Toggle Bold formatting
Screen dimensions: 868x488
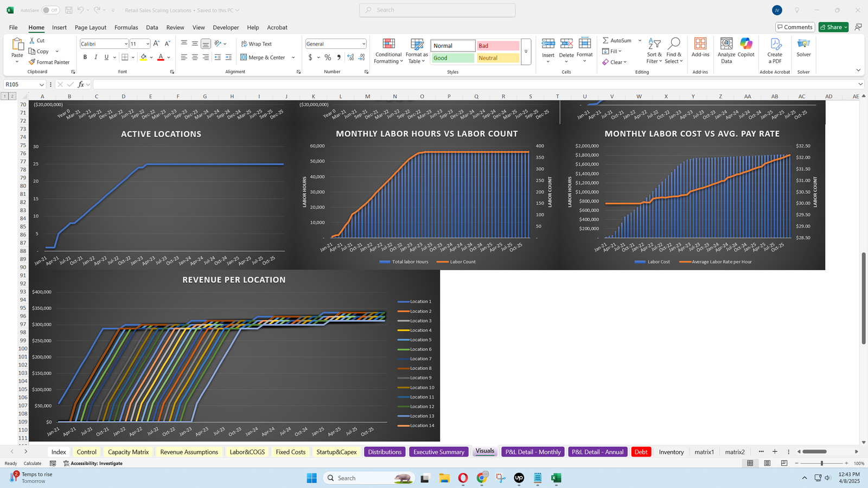(85, 57)
